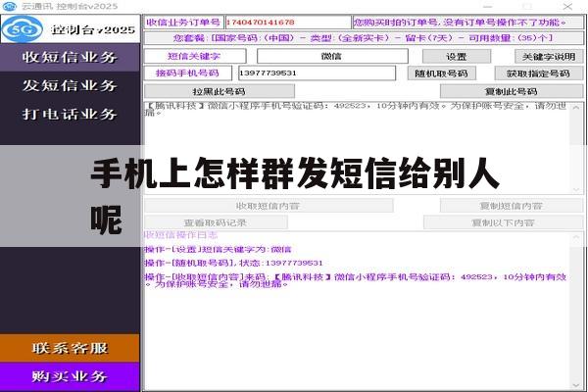Click scroll-up arrow of SMS content box

(x=576, y=108)
